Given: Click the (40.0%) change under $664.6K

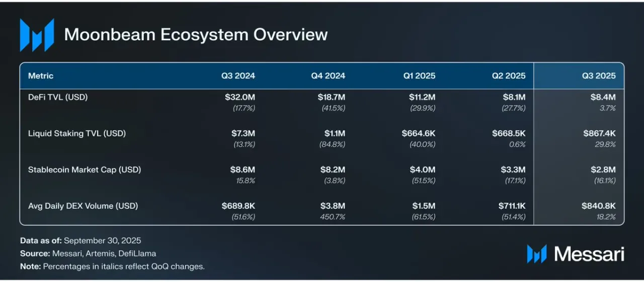Looking at the screenshot, I should [424, 145].
